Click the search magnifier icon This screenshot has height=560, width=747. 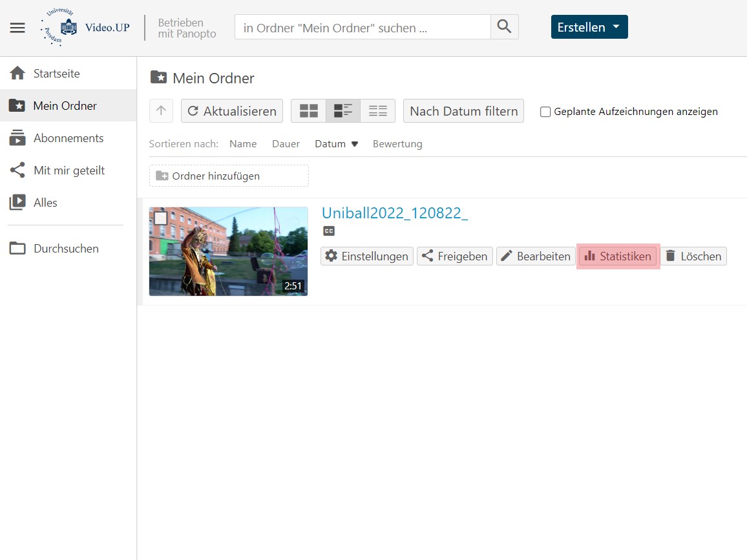[x=504, y=27]
